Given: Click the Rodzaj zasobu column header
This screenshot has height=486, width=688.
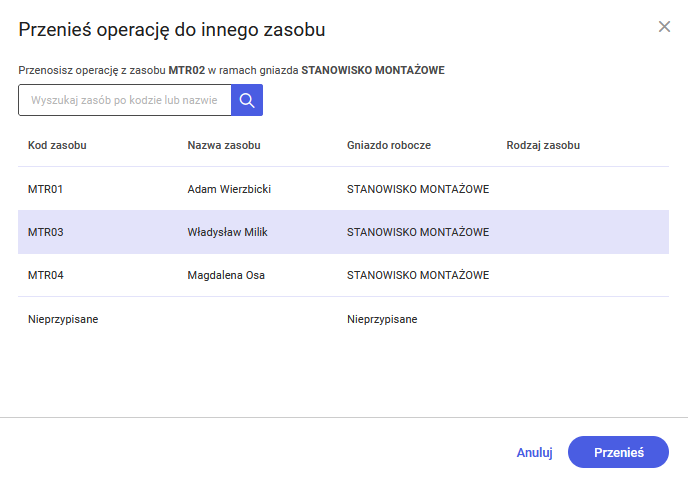Looking at the screenshot, I should [x=543, y=145].
